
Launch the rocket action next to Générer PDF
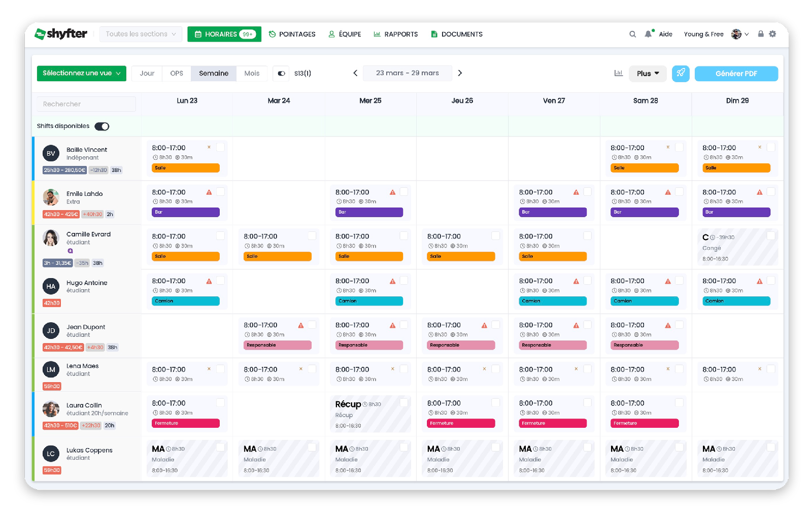pyautogui.click(x=681, y=74)
